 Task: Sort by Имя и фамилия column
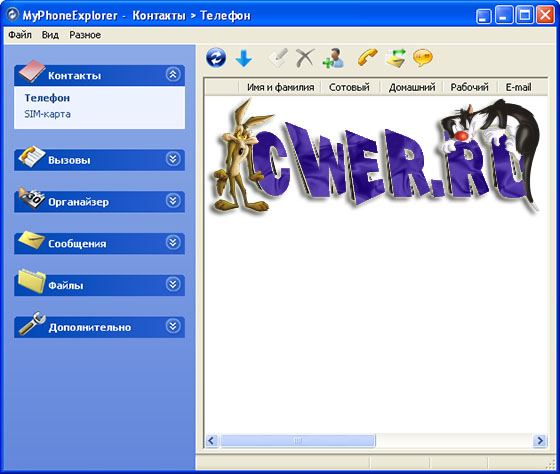coord(280,87)
